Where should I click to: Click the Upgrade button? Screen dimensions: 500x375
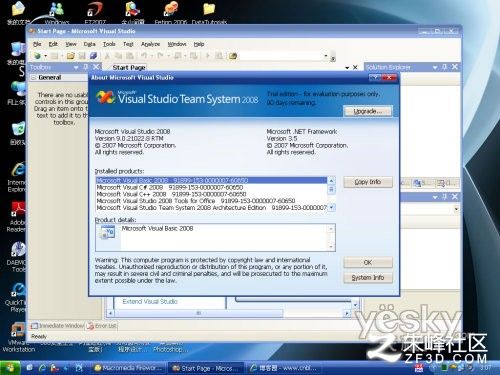(x=368, y=111)
